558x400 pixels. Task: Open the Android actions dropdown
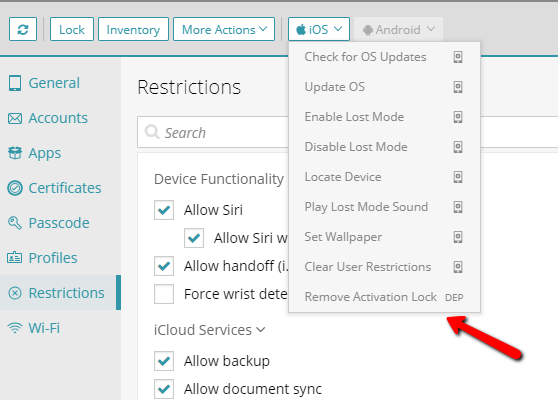(x=399, y=29)
